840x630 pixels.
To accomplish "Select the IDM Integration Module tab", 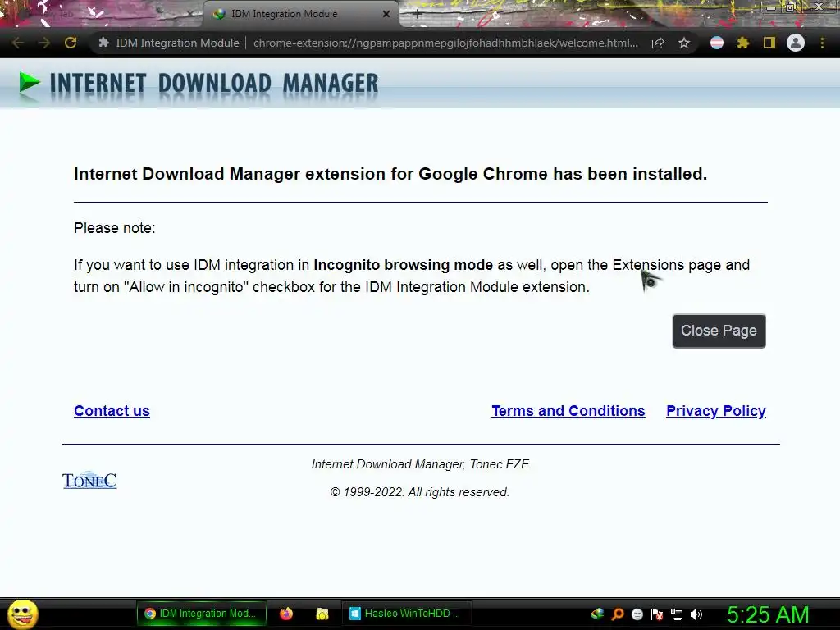I will pos(300,14).
